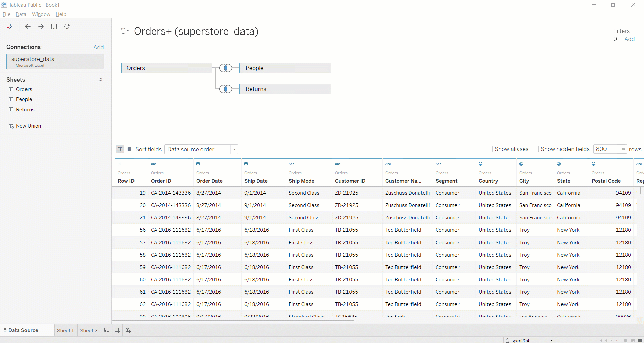Viewport: 644px width, 343px height.
Task: Enable the Show aliases checkbox
Action: [490, 149]
